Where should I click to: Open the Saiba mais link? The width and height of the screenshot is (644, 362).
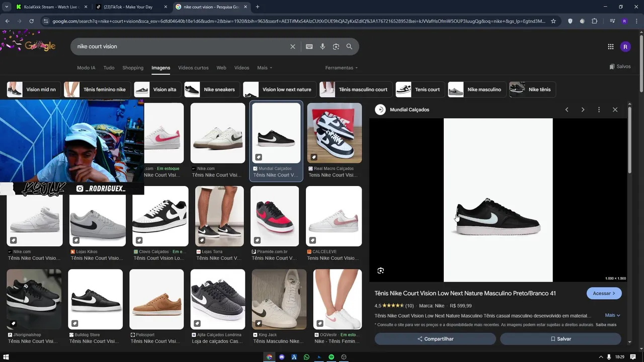tap(606, 325)
